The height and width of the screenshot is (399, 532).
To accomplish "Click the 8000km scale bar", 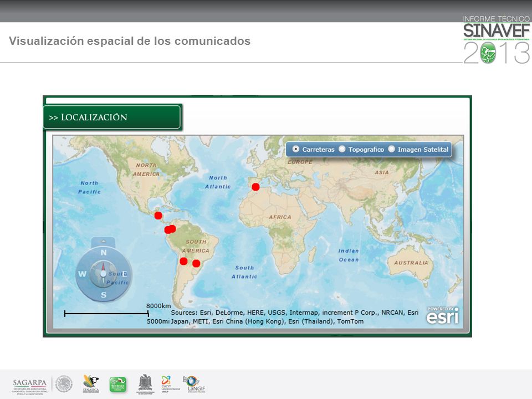I will point(106,314).
